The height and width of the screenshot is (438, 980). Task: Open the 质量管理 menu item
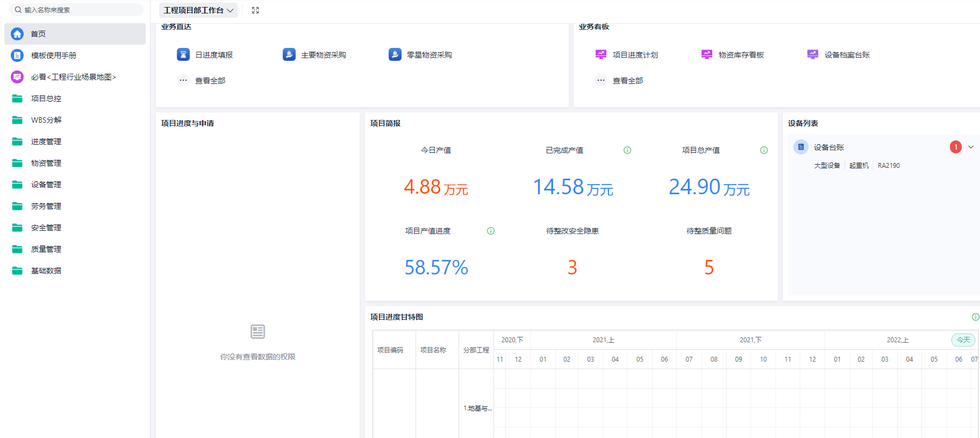click(75, 249)
